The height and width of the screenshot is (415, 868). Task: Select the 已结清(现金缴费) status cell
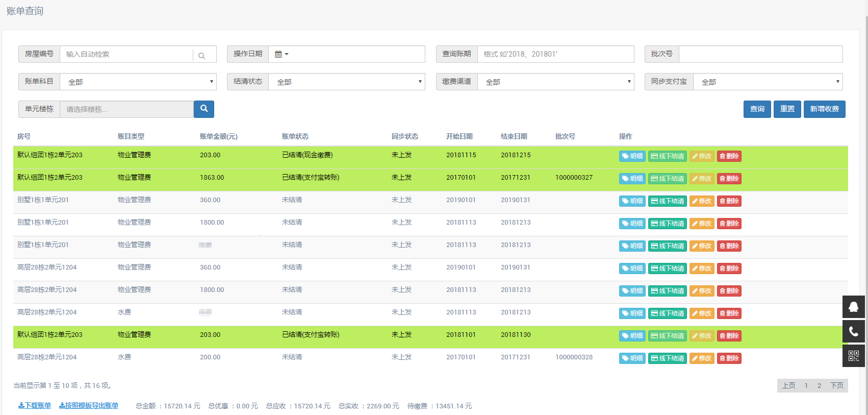click(x=308, y=155)
